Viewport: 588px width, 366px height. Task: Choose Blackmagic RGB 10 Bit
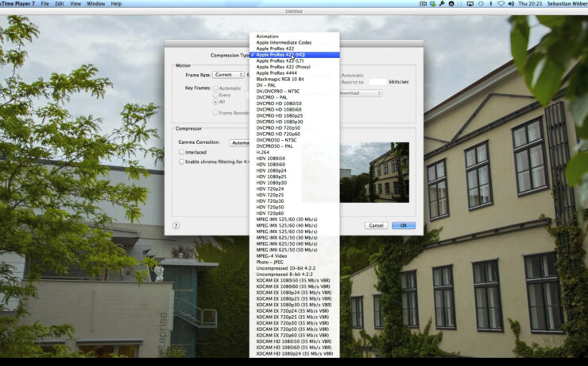294,80
